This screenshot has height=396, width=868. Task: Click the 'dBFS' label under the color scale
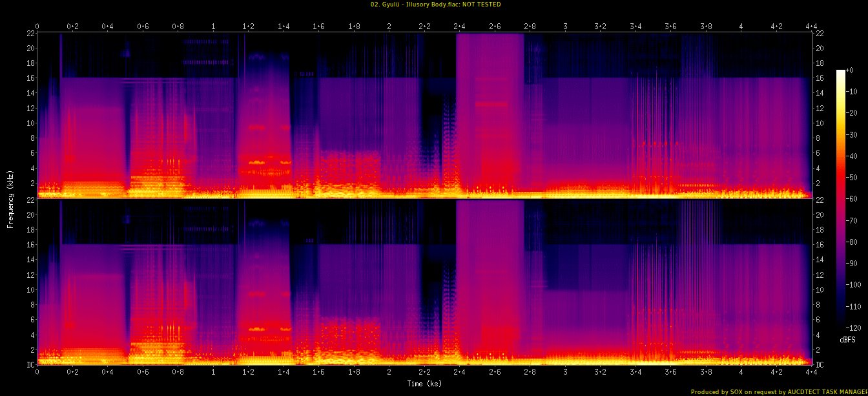(x=847, y=339)
